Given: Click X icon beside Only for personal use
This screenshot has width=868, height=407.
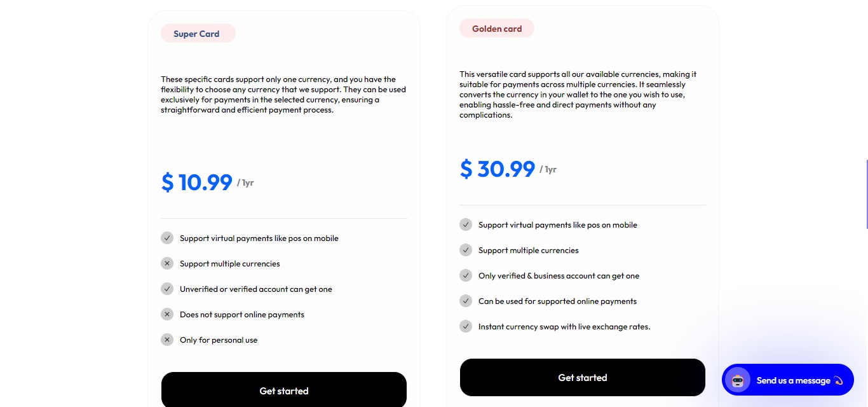Looking at the screenshot, I should click(167, 340).
